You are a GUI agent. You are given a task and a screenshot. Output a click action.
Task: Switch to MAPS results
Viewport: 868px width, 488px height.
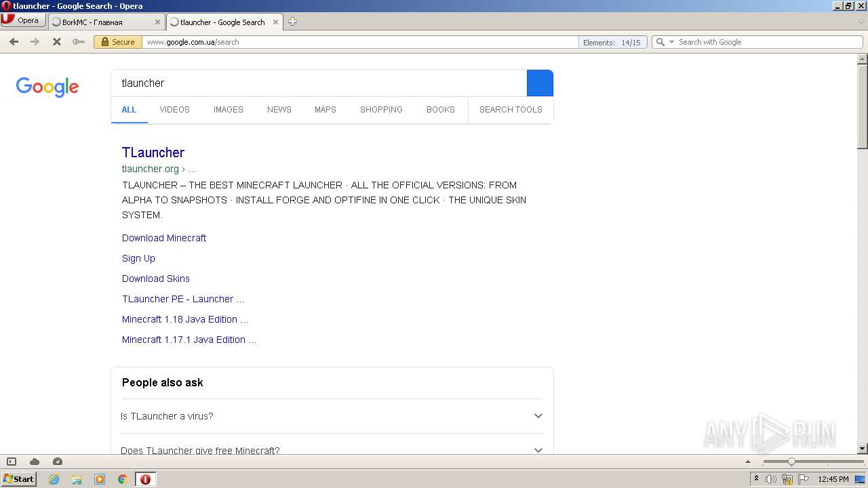pyautogui.click(x=325, y=109)
